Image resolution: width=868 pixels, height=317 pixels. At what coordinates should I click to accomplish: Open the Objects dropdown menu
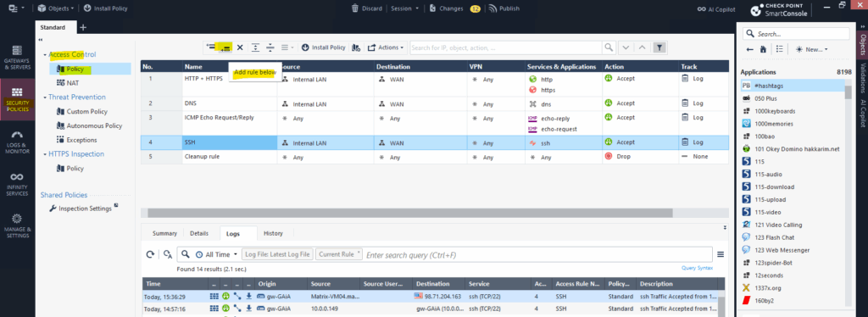point(56,8)
